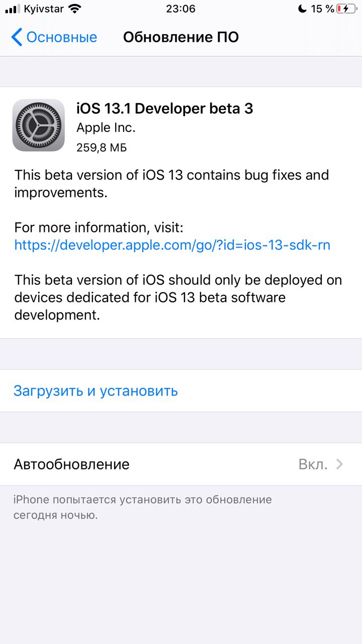Tap the Wi-Fi signal icon in status bar
Screen dimensions: 362x644
point(74,9)
